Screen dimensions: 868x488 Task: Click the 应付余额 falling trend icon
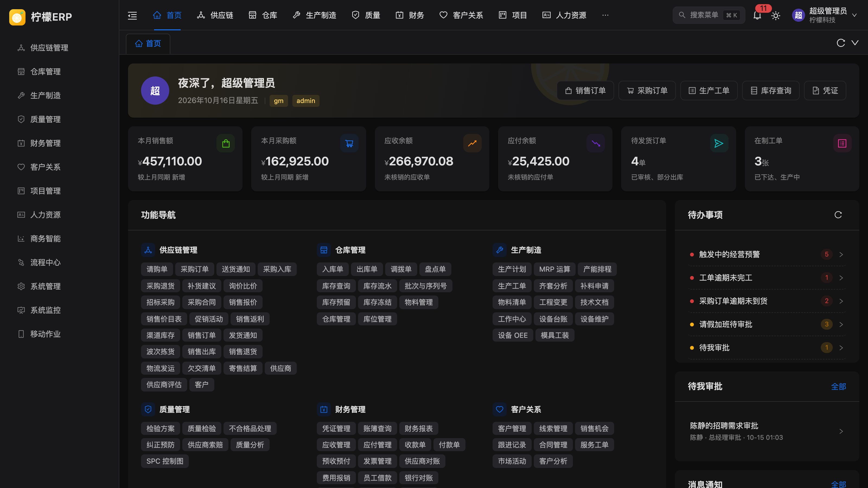(x=596, y=143)
